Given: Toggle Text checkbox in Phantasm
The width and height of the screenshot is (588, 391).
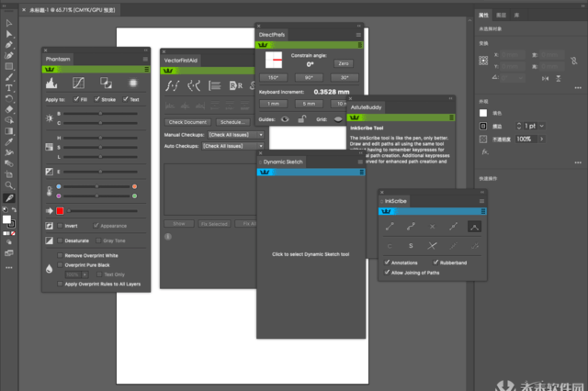Looking at the screenshot, I should (126, 99).
